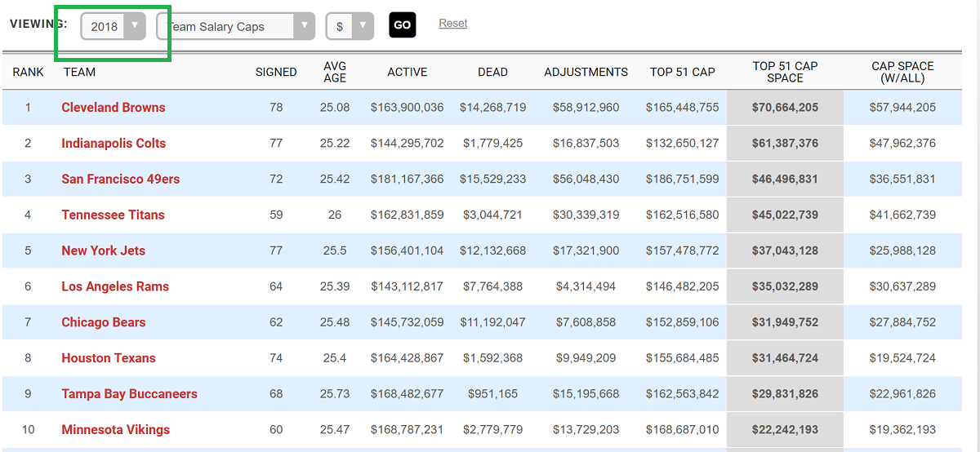Select 49ers top 51 cap $186,751,599
The height and width of the screenshot is (452, 980).
coord(683,179)
